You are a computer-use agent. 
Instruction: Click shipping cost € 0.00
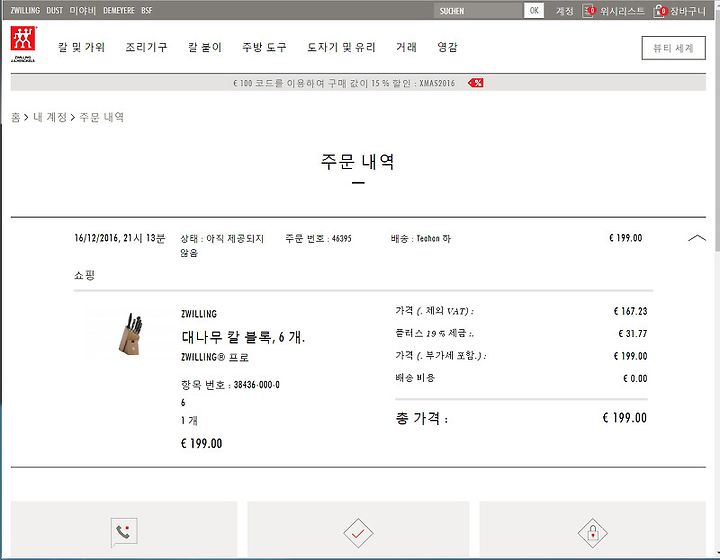pyautogui.click(x=635, y=379)
